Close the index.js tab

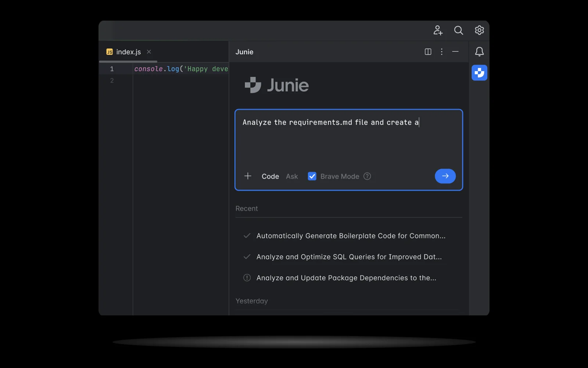click(149, 52)
